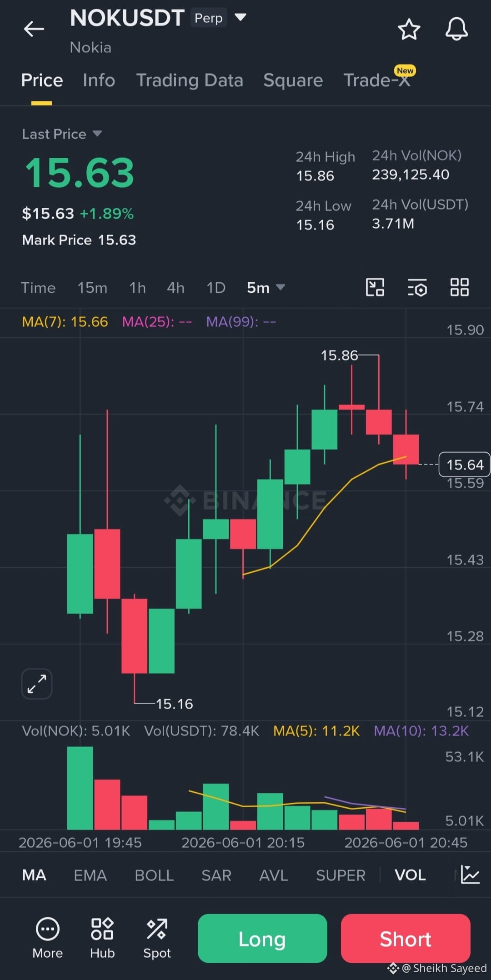Screen dimensions: 491x980
Task: Tap the Mark Price 15.63 line
Action: tap(79, 240)
